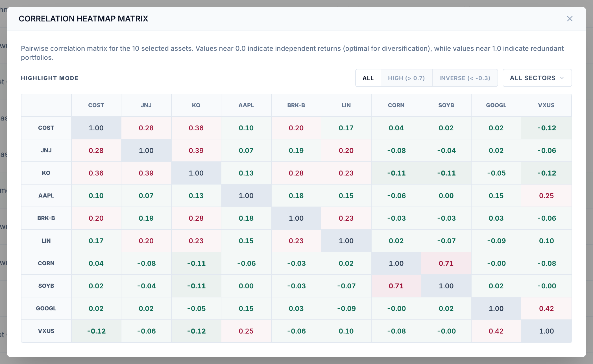This screenshot has height=364, width=593.
Task: Select the GOOGL row label
Action: [x=46, y=308]
